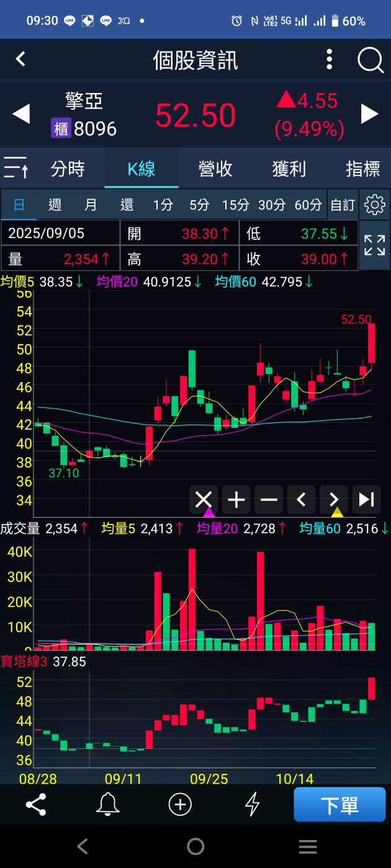This screenshot has height=868, width=391.
Task: Close the crosshair with X button
Action: tap(204, 500)
